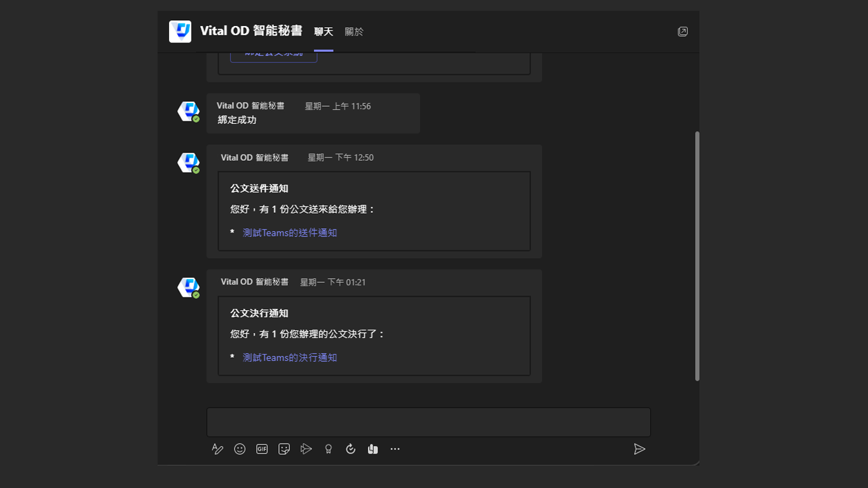Click the chat vertical scrollbar

(x=697, y=256)
